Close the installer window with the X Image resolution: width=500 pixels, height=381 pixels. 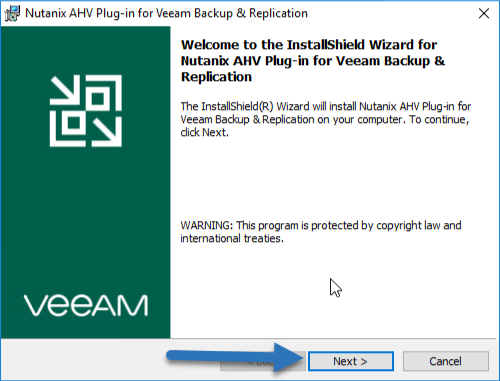(484, 13)
